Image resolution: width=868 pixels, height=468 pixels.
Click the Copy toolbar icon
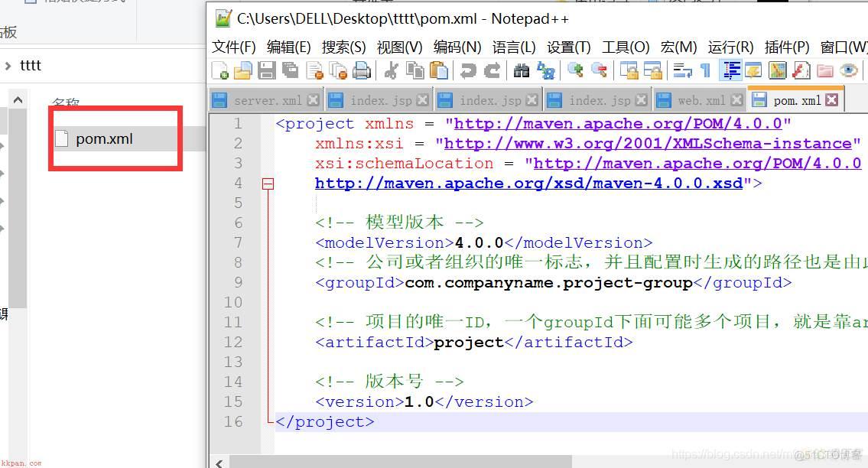[414, 70]
